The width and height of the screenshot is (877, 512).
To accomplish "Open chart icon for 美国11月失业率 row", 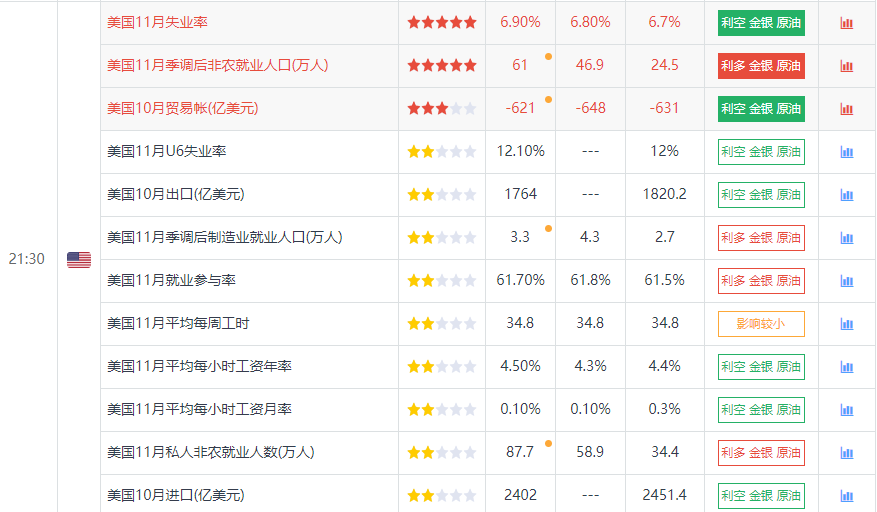I will click(847, 23).
